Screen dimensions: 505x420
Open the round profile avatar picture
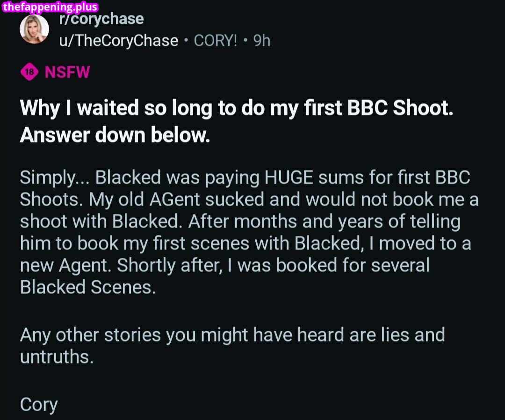pyautogui.click(x=34, y=30)
